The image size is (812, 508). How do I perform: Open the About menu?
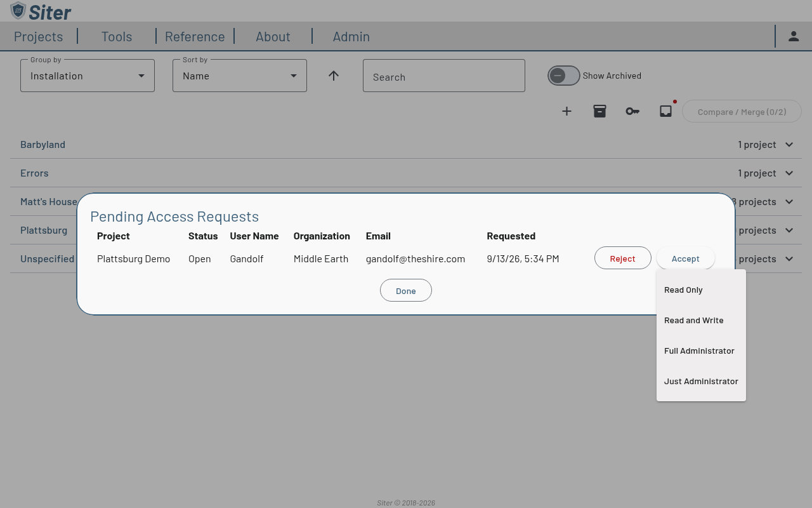tap(273, 36)
